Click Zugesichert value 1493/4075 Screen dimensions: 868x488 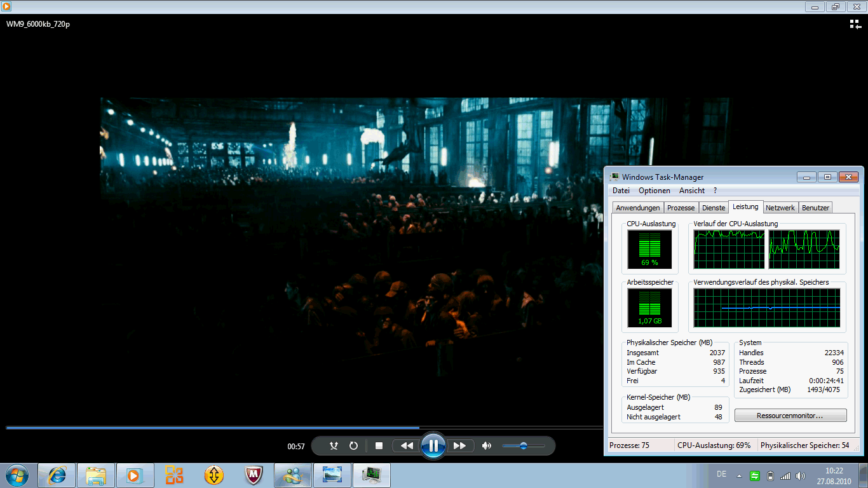824,390
